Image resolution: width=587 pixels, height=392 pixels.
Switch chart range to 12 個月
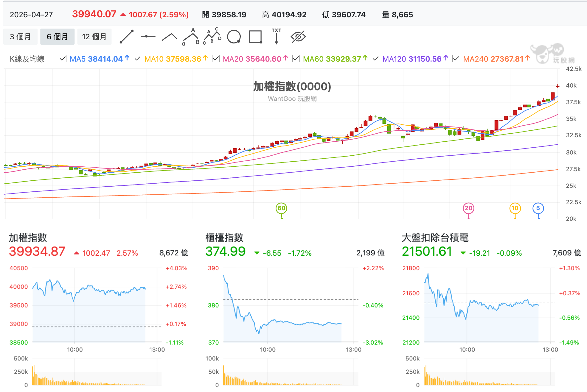(x=94, y=37)
